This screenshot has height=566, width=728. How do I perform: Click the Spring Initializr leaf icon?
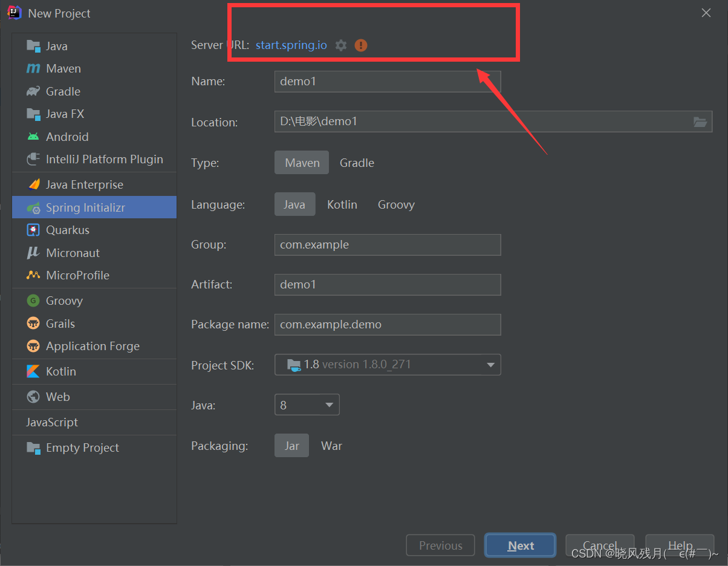pos(33,207)
